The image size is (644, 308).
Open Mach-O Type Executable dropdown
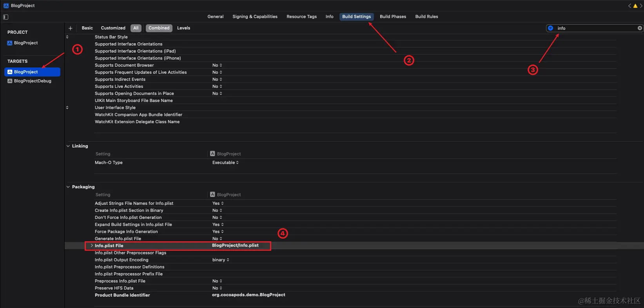[225, 162]
